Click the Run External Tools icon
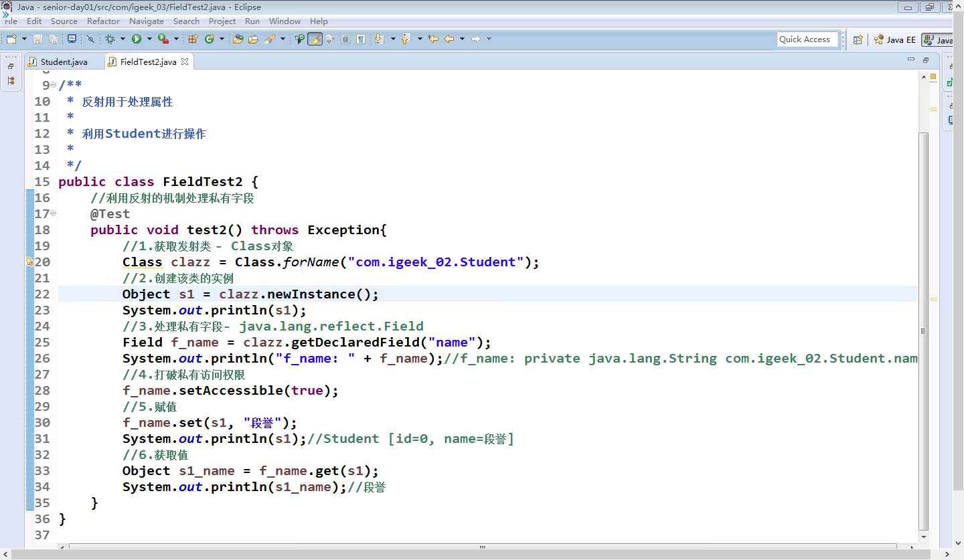This screenshot has height=560, width=964. 163,39
